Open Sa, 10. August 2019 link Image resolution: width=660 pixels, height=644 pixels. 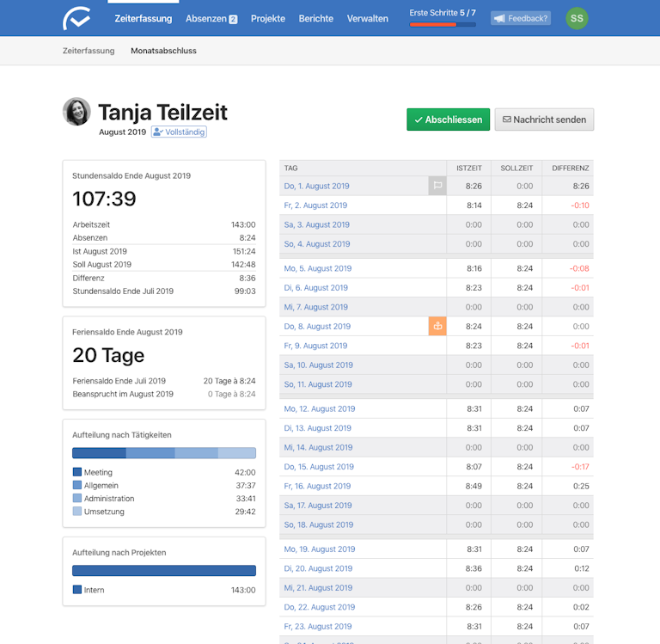(x=318, y=365)
